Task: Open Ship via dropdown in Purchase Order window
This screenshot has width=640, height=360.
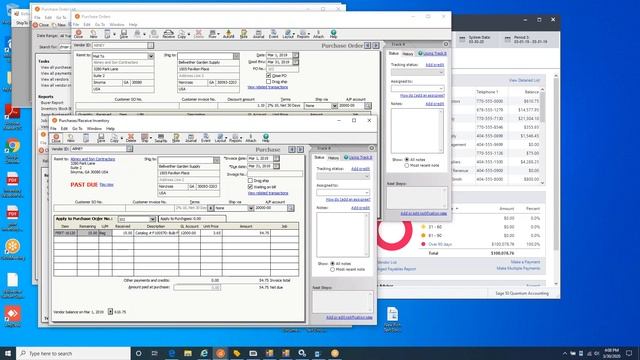Action: pos(334,106)
